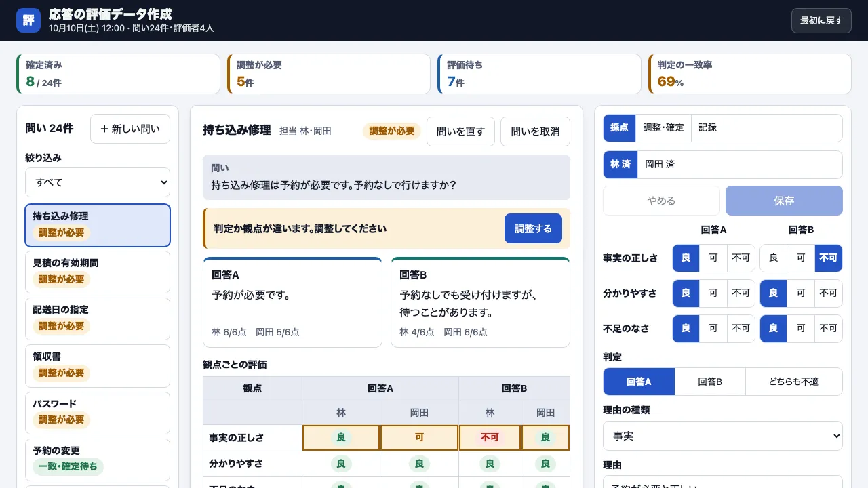Select 予約の変更 in the question list
Image resolution: width=868 pixels, height=488 pixels.
tap(98, 460)
